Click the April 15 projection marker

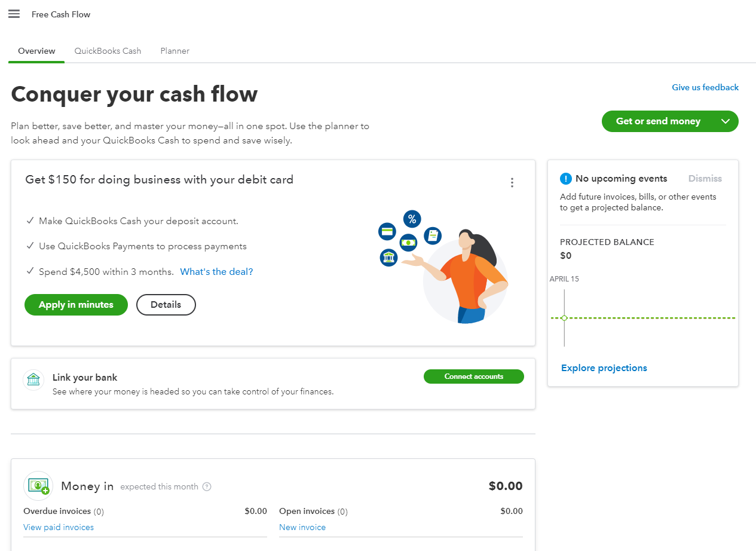pos(564,318)
